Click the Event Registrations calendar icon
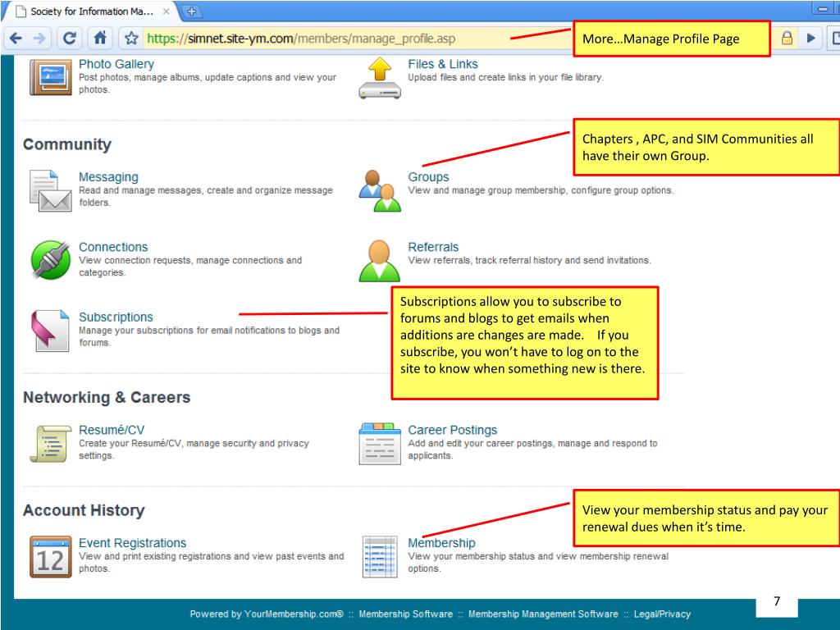Image resolution: width=840 pixels, height=630 pixels. click(50, 557)
